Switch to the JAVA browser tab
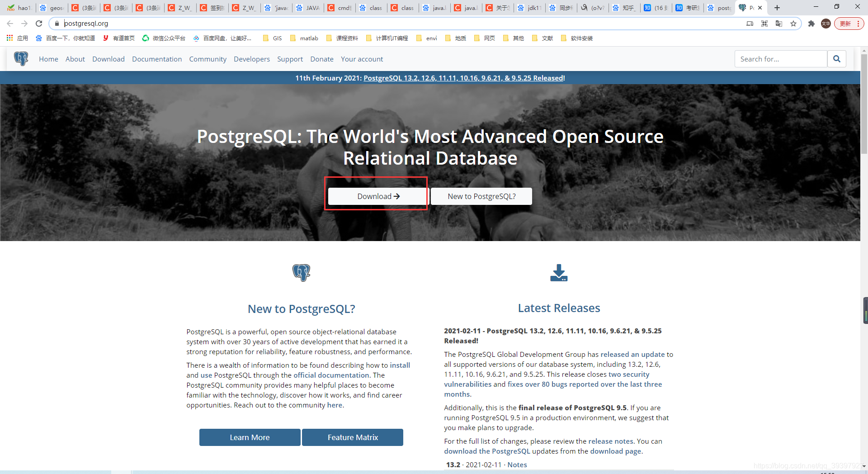This screenshot has width=868, height=474. tap(307, 8)
